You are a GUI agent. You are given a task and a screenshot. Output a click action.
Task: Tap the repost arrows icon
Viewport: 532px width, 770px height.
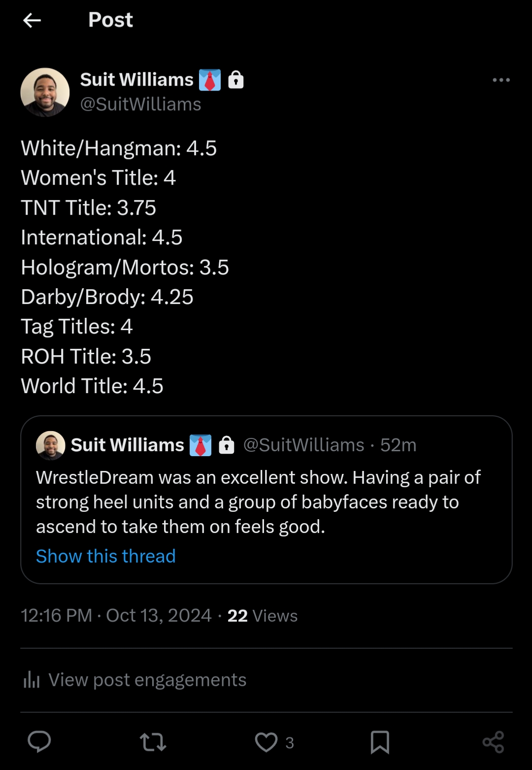(153, 742)
